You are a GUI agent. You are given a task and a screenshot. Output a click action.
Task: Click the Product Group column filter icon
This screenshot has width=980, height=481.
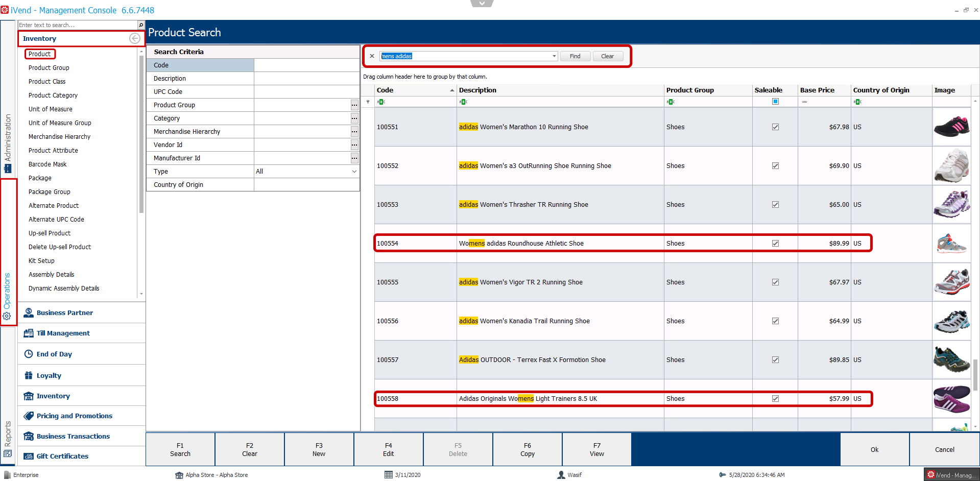pos(671,102)
